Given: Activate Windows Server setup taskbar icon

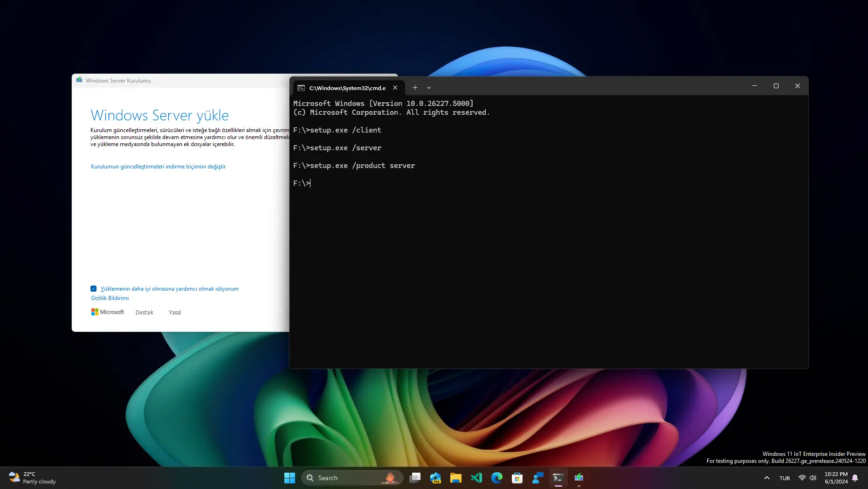Looking at the screenshot, I should coord(579,478).
